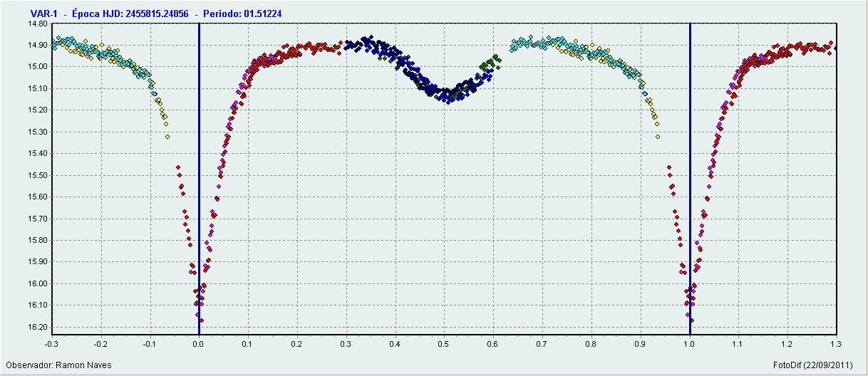Click the 0.1 phase axis label
The width and height of the screenshot is (868, 376).
[x=247, y=344]
